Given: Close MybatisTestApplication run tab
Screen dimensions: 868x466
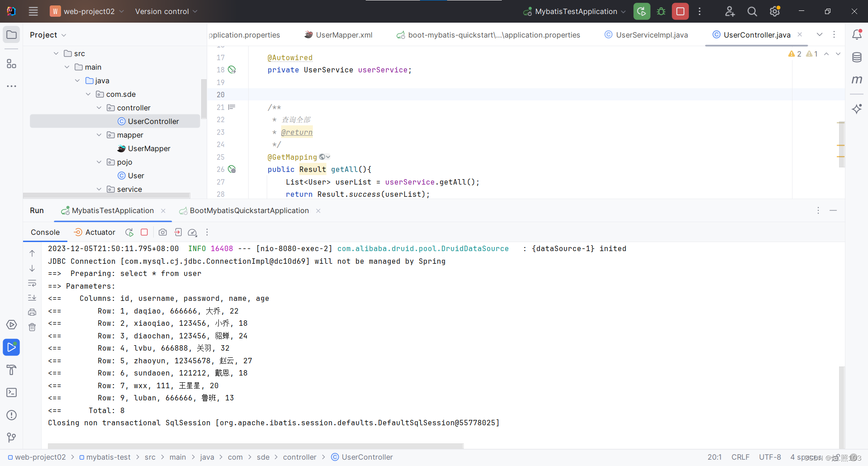Looking at the screenshot, I should (163, 211).
